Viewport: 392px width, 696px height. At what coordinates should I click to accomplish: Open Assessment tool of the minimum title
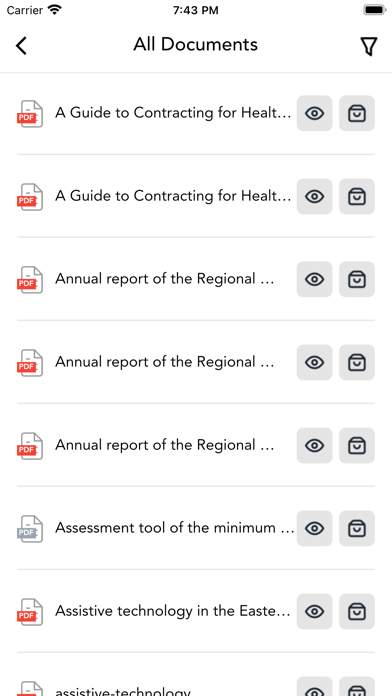tap(174, 528)
